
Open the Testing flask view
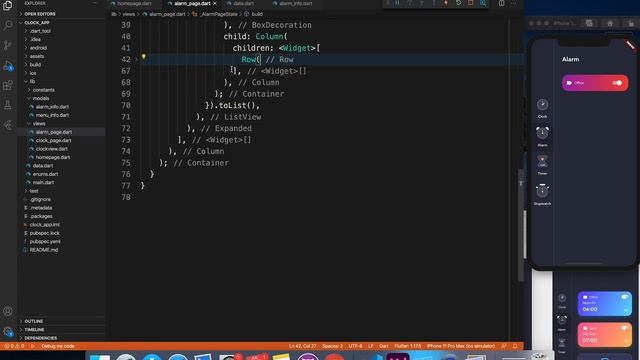7,105
